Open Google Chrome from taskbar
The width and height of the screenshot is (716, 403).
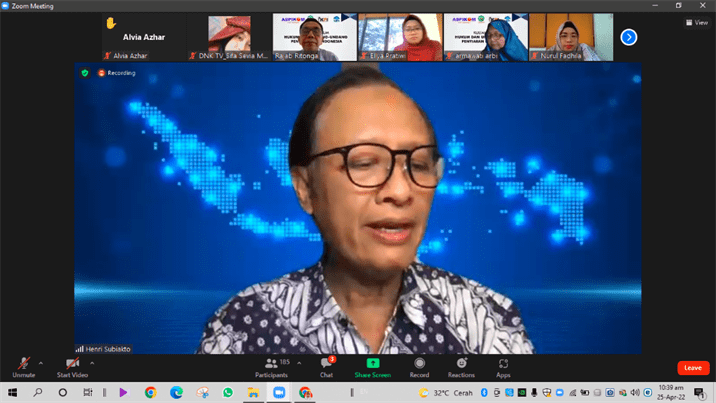pos(151,393)
